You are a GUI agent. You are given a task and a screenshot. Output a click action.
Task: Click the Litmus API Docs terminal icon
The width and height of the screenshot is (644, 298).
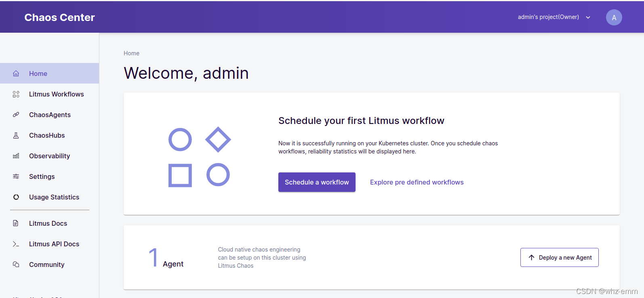pos(16,244)
